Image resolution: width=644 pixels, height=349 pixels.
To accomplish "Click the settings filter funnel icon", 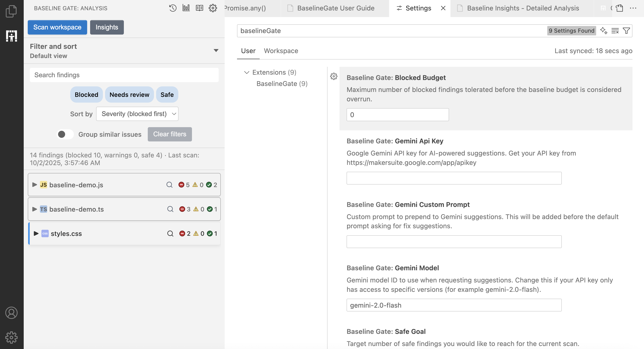I will click(626, 31).
